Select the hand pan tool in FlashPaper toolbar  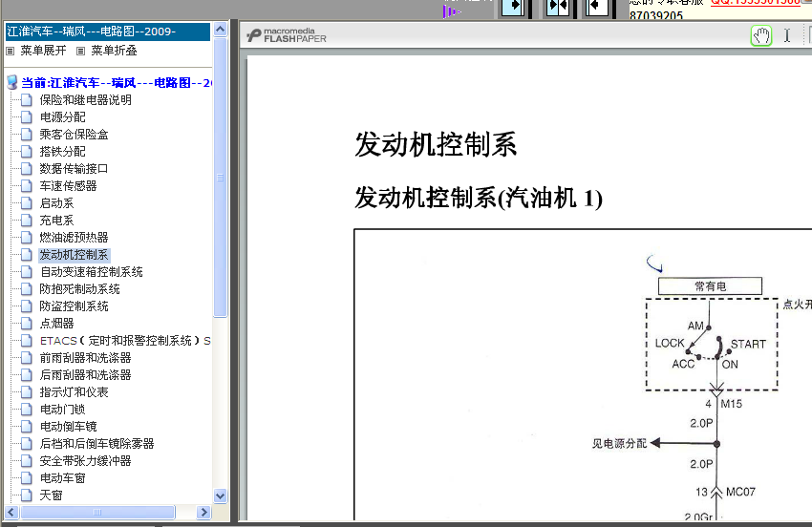761,35
